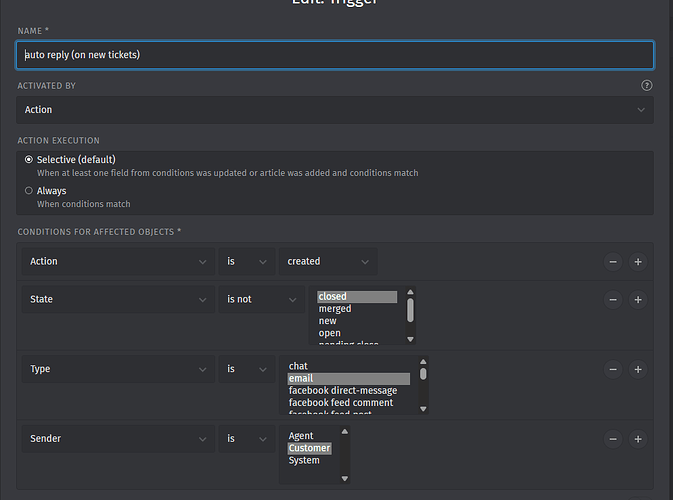Remove the Sender condition row
Image resolution: width=673 pixels, height=500 pixels.
pos(613,439)
